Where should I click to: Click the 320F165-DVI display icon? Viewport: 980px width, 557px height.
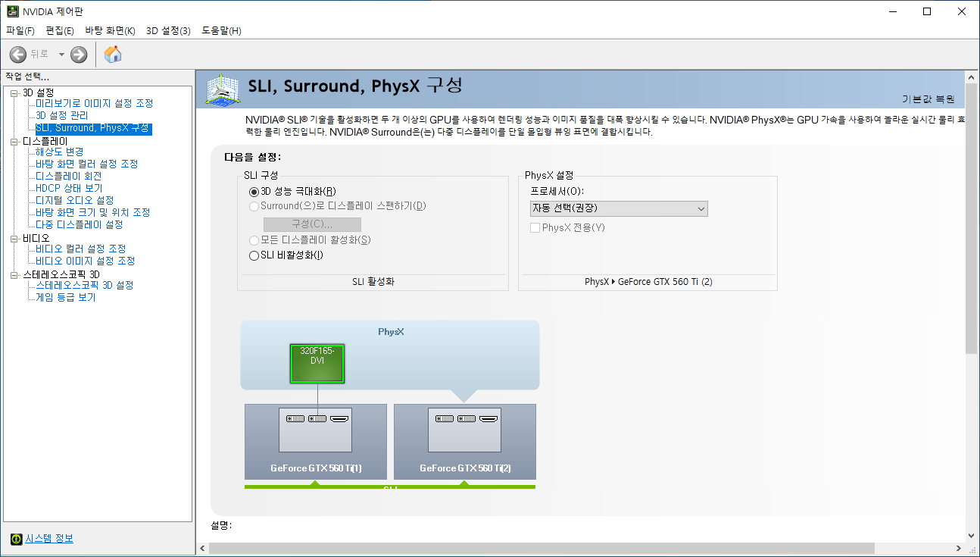(x=317, y=364)
